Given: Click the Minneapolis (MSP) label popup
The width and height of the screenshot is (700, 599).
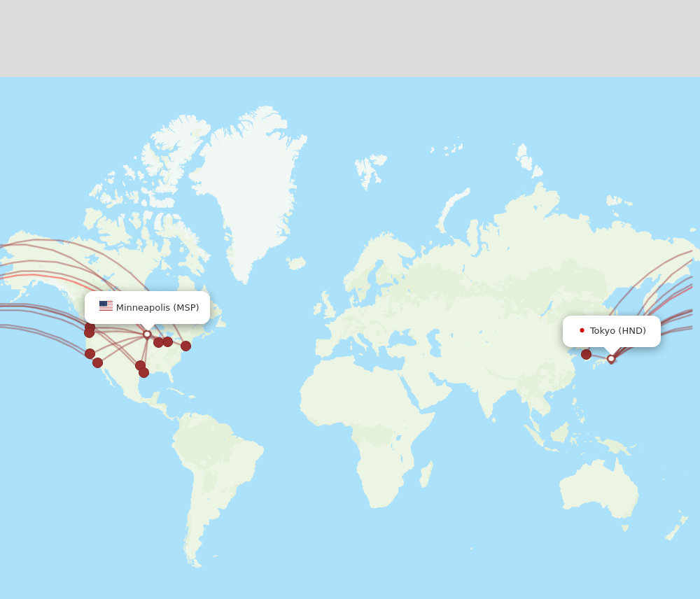Looking at the screenshot, I should click(147, 307).
